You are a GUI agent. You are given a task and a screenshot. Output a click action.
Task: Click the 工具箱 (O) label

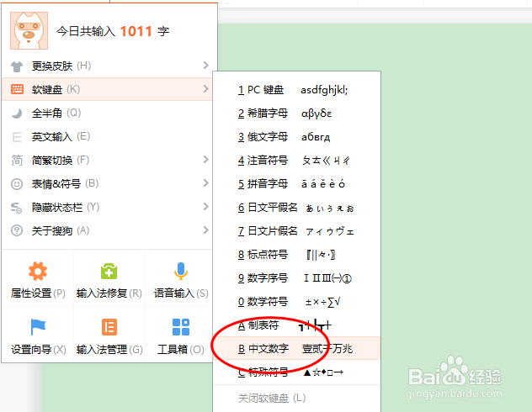pyautogui.click(x=181, y=350)
